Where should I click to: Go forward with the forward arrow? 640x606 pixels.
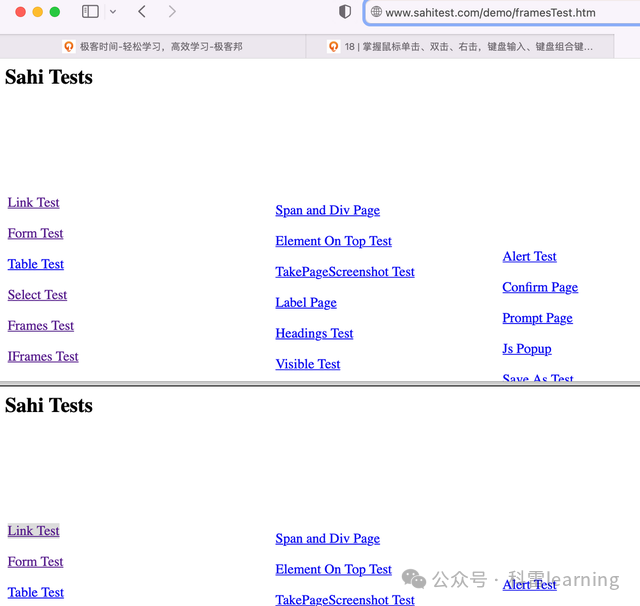click(x=172, y=11)
